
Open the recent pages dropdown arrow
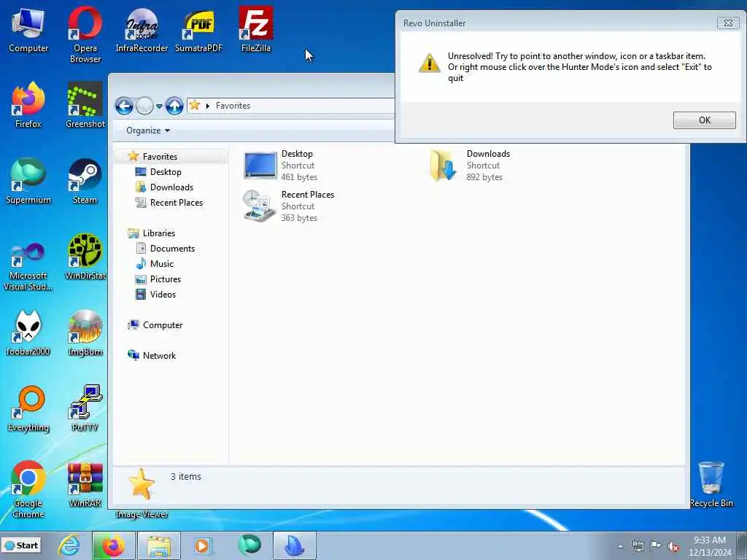[x=159, y=106]
